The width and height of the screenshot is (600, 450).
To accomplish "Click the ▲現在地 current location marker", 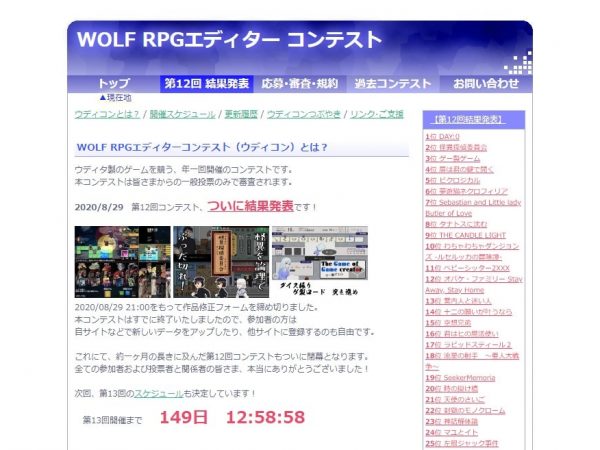I will [x=115, y=98].
